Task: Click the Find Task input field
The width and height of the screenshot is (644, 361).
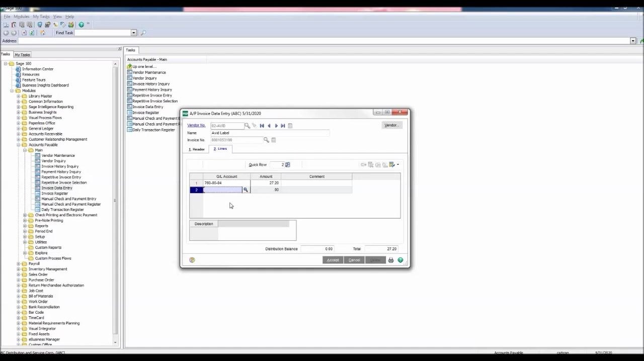Action: point(103,33)
